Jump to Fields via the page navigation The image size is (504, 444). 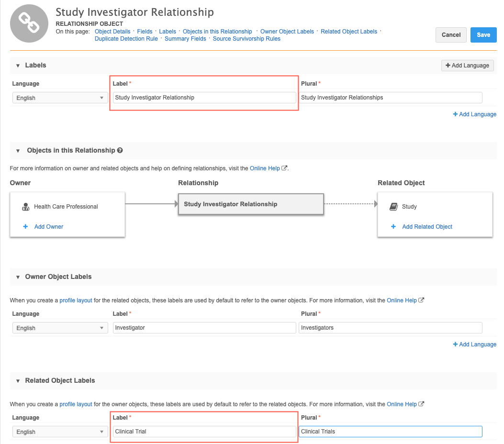(x=145, y=32)
